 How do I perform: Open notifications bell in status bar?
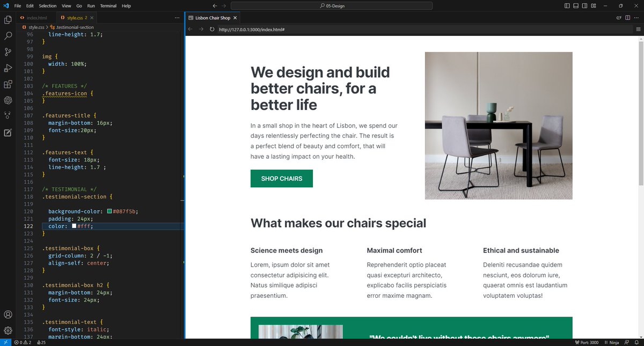point(637,342)
